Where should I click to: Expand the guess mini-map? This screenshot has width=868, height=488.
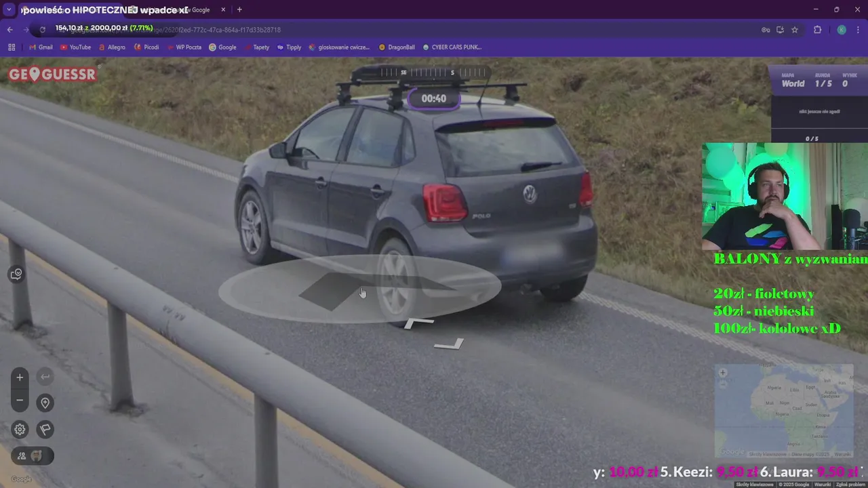[x=784, y=411]
